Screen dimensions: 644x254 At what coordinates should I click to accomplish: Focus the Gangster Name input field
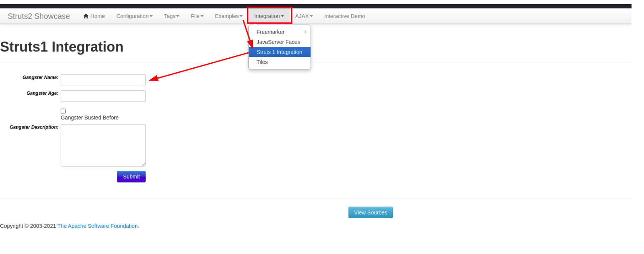coord(103,80)
